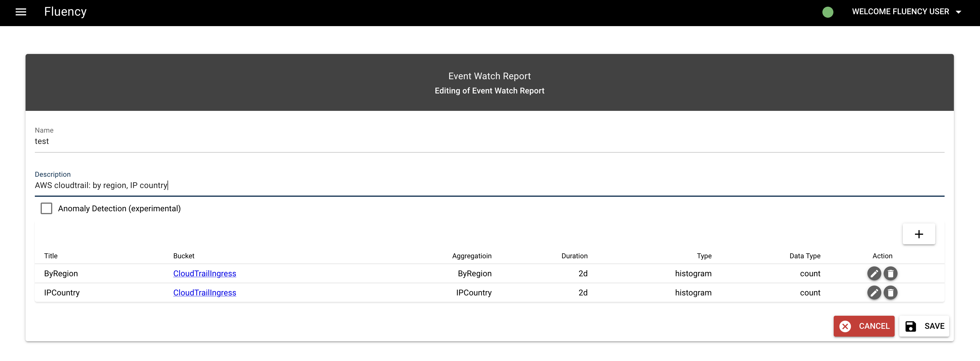This screenshot has height=361, width=980.
Task: Click histogram type in IPCountry row
Action: pyautogui.click(x=693, y=293)
